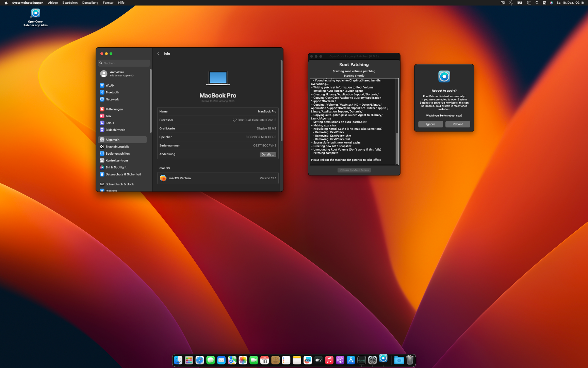Select Bluetooth in the settings sidebar
Image resolution: width=588 pixels, height=368 pixels.
click(112, 92)
